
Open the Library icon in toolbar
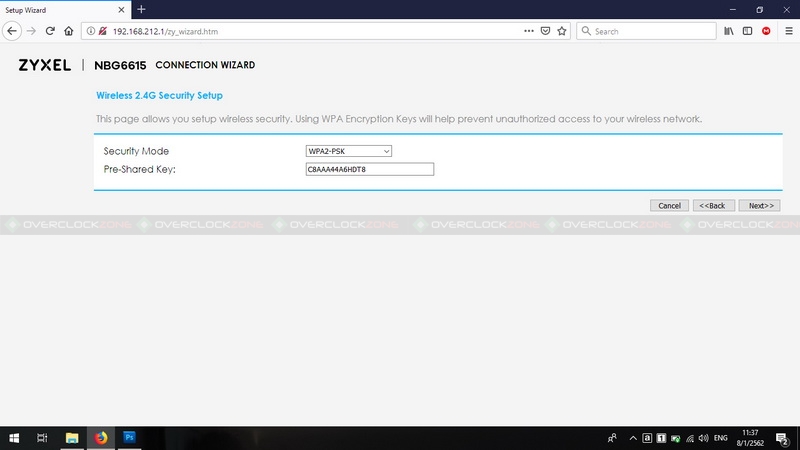click(x=729, y=31)
